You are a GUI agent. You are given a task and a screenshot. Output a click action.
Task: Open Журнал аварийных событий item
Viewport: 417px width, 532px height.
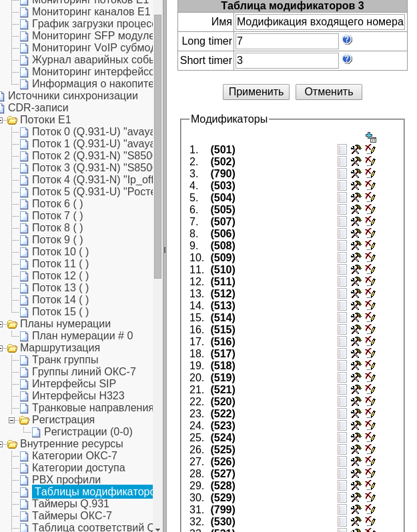(x=92, y=60)
